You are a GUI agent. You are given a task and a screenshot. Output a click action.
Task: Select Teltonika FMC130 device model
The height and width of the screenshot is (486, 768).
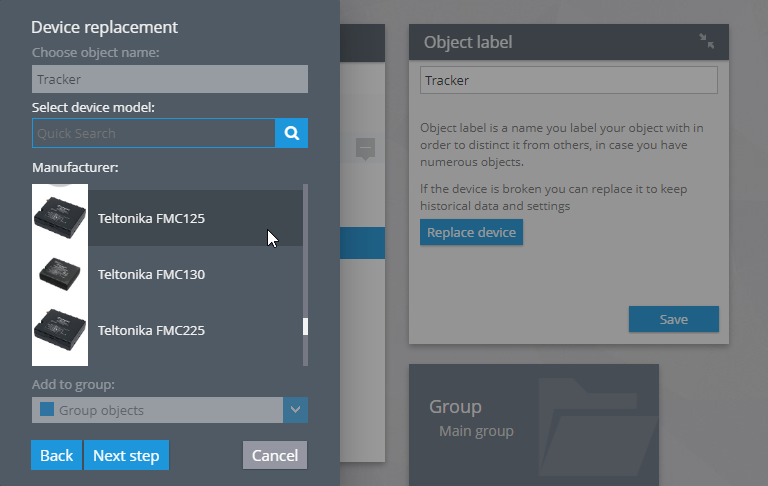point(167,274)
